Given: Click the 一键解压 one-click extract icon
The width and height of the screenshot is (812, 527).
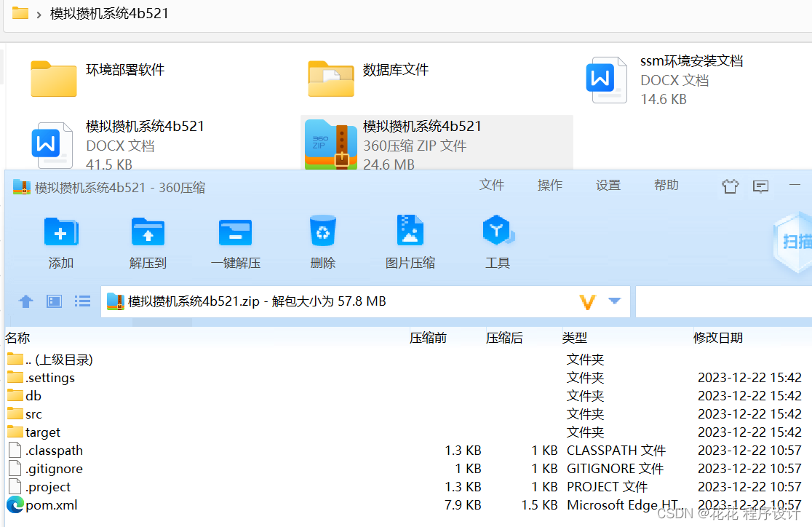Looking at the screenshot, I should 236,232.
